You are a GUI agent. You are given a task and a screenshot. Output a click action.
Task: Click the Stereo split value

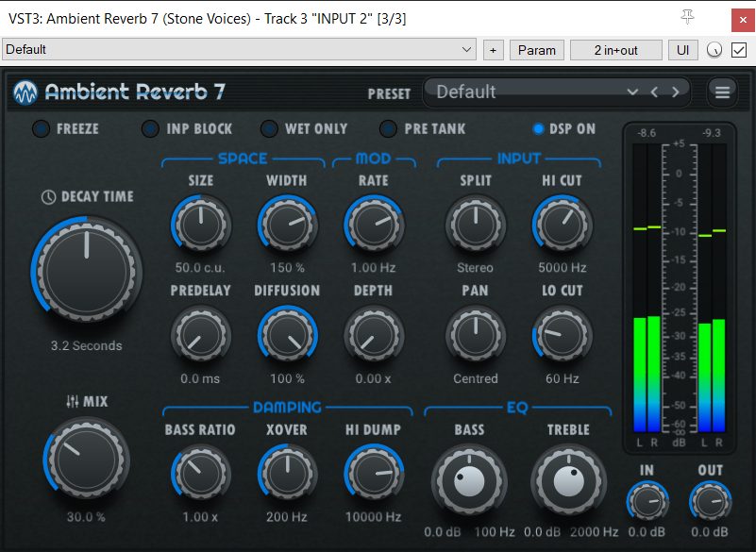[x=475, y=268]
